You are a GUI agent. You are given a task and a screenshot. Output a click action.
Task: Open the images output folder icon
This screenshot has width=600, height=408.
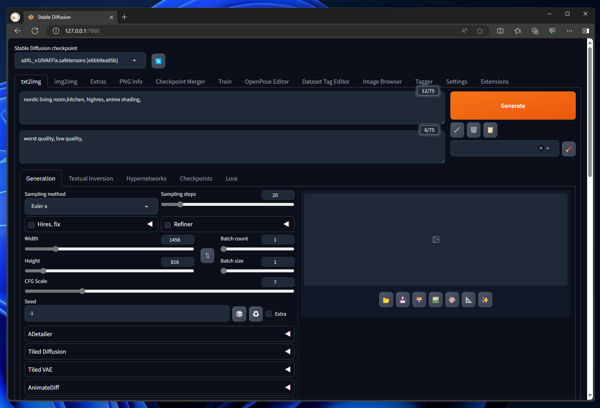coord(386,300)
